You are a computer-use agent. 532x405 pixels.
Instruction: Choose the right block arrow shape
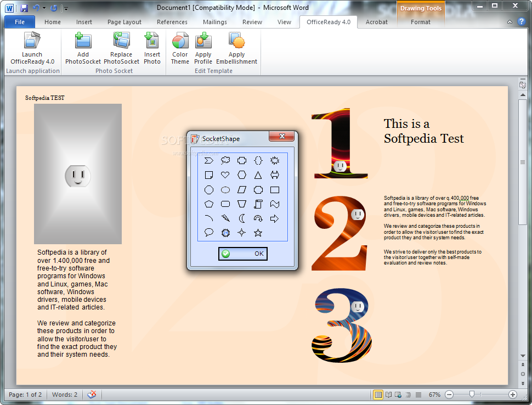coord(274,218)
